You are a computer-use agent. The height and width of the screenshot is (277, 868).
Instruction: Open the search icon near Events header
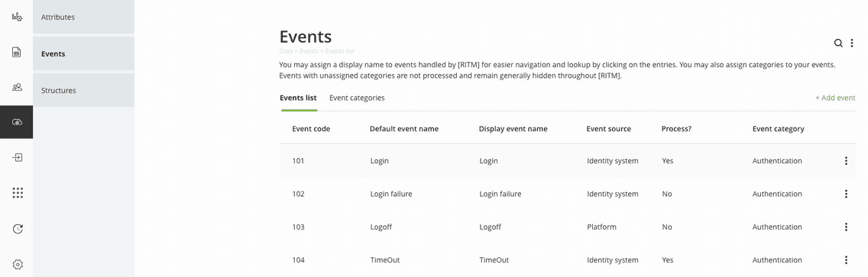pyautogui.click(x=838, y=43)
